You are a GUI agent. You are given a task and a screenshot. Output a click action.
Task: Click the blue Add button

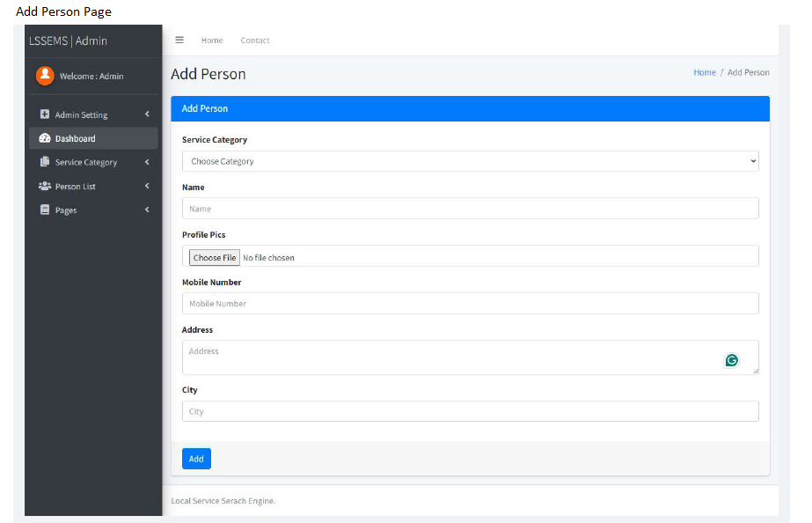(196, 459)
